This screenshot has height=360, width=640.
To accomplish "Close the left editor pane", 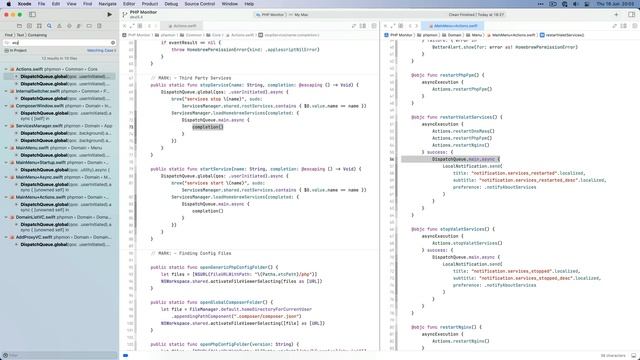I will click(124, 26).
